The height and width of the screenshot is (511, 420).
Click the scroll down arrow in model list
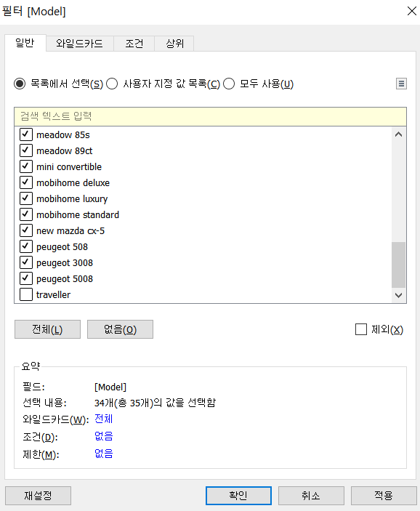(398, 295)
